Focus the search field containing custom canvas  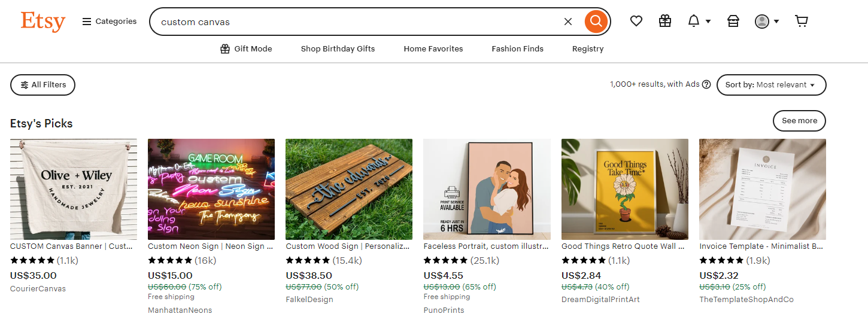pyautogui.click(x=359, y=22)
